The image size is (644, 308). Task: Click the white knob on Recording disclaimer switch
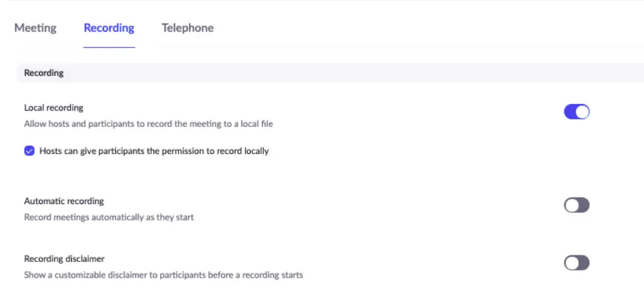571,263
